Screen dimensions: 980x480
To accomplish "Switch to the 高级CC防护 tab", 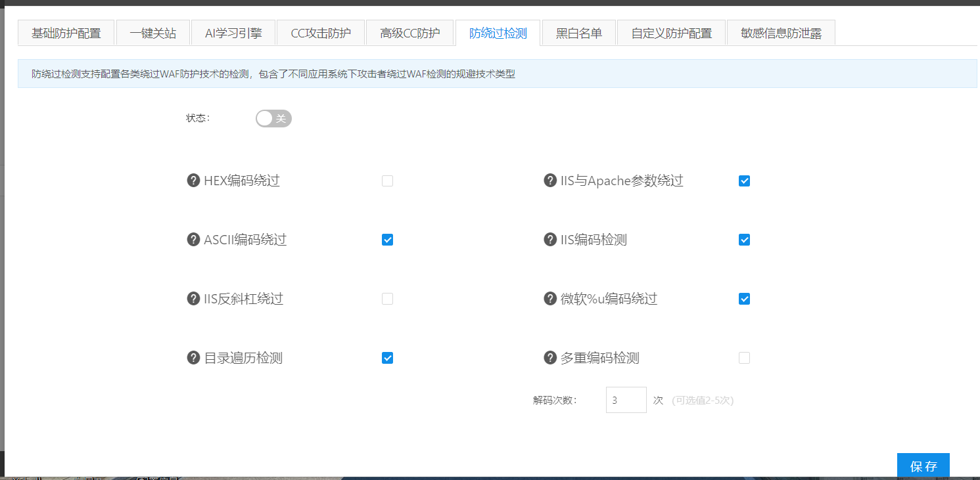I will coord(410,33).
